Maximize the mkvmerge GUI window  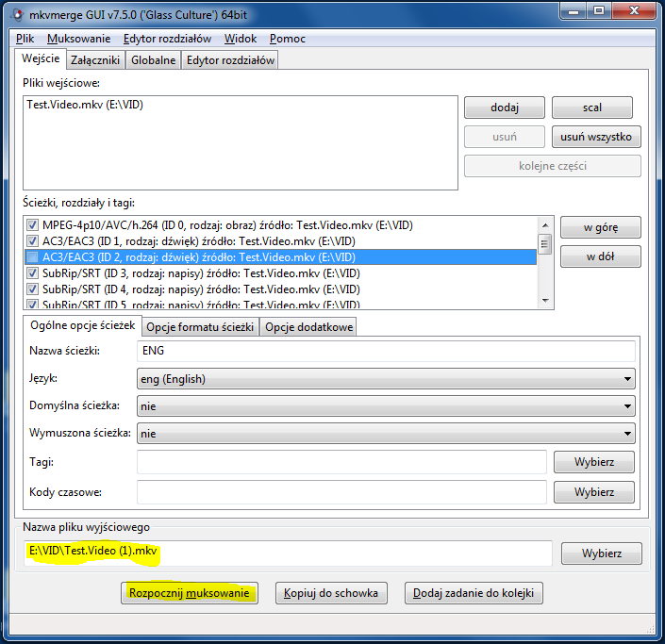[x=599, y=11]
